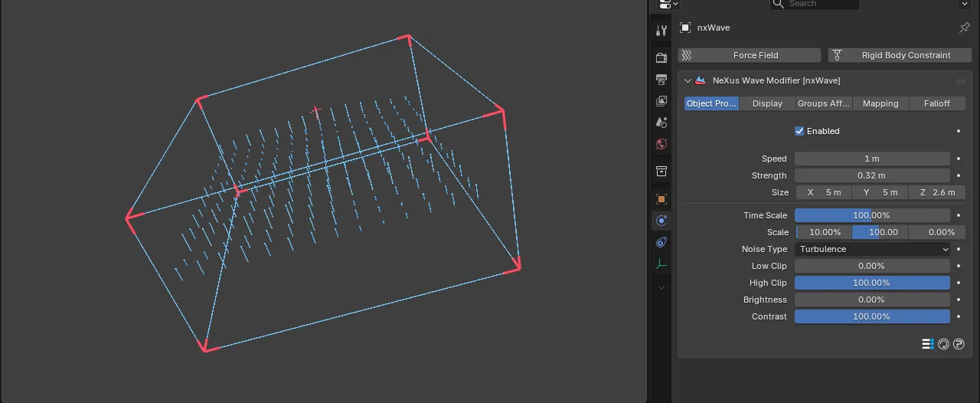The image size is (980, 403).
Task: Click the Strength 0.32 m field
Action: click(872, 175)
